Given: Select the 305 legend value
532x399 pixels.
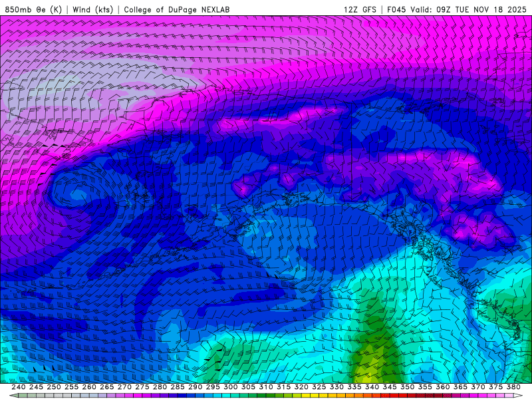Looking at the screenshot, I should (248, 387).
